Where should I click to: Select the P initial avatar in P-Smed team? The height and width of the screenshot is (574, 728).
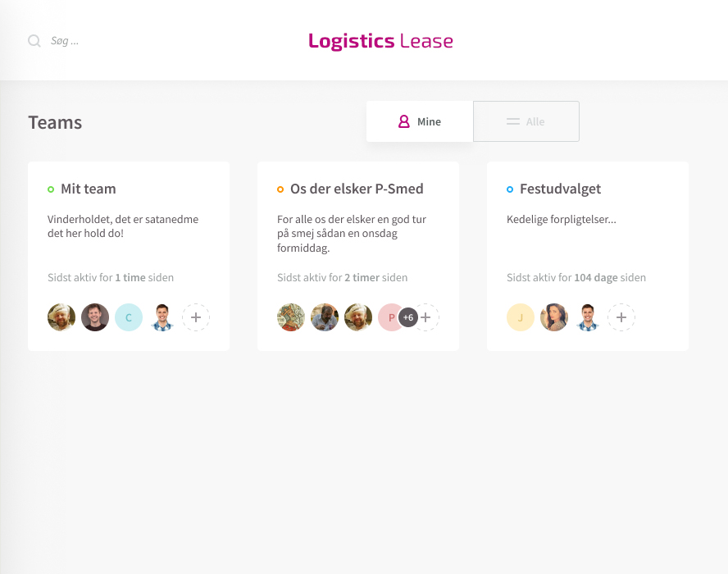click(390, 317)
